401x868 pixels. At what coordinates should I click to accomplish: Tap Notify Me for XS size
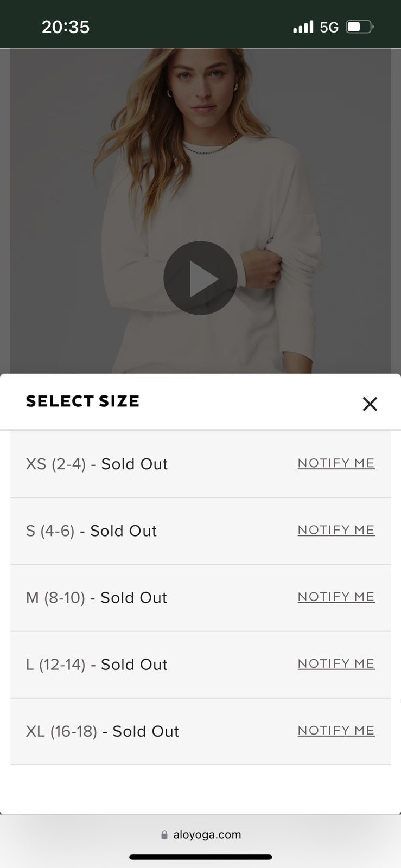pyautogui.click(x=336, y=463)
